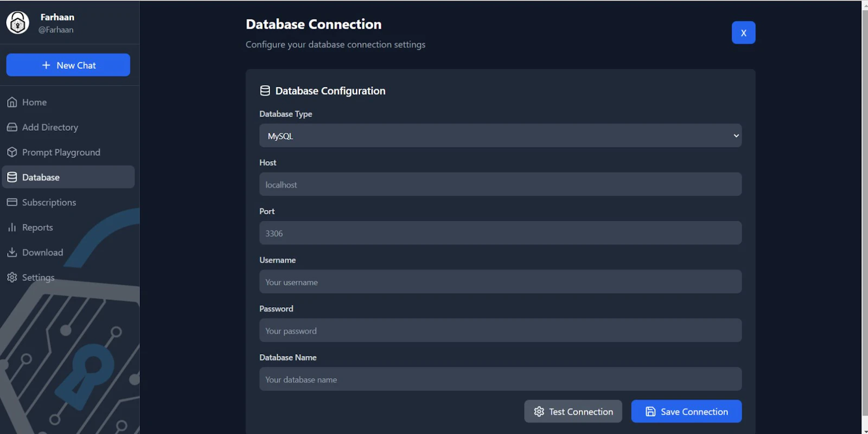Click the Password input field

(500, 330)
